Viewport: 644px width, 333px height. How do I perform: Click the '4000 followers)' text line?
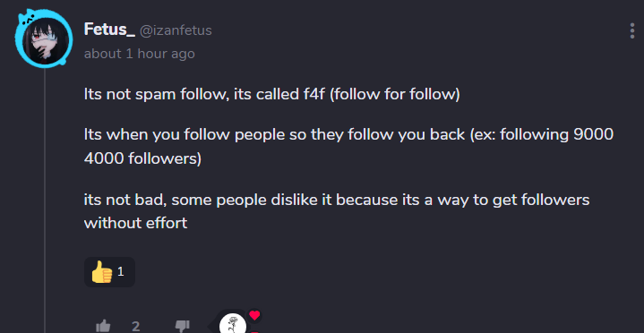pyautogui.click(x=142, y=158)
